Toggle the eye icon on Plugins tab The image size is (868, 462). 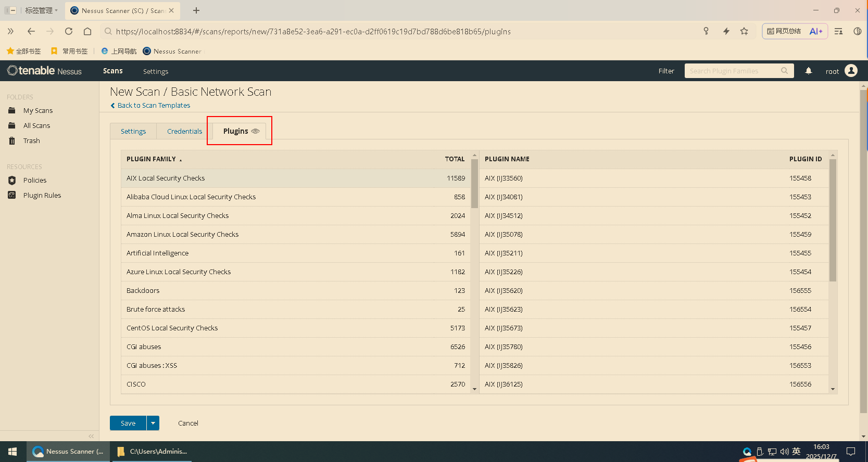coord(255,131)
